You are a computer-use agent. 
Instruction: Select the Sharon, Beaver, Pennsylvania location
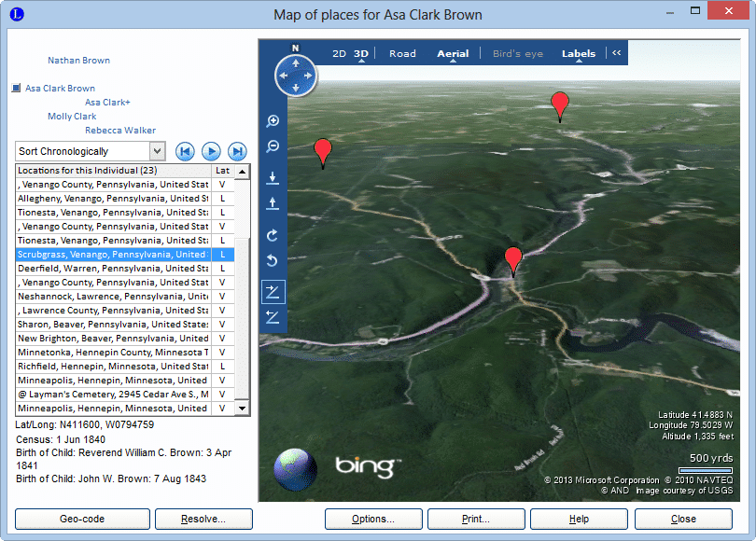click(x=125, y=325)
